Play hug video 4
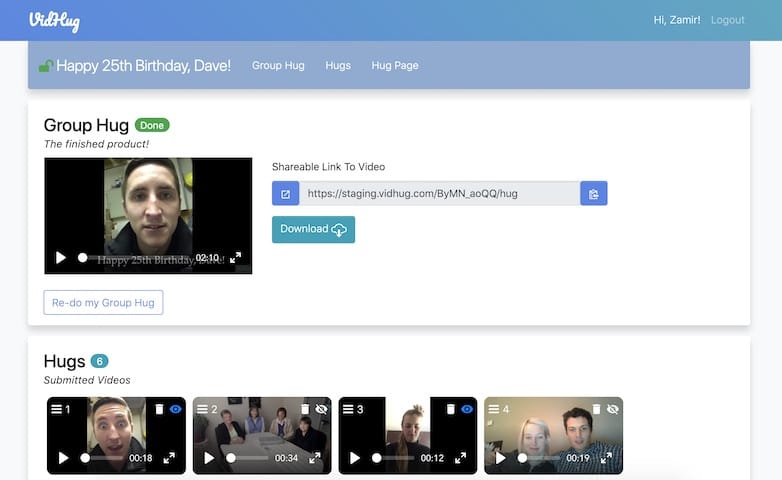 [x=500, y=458]
